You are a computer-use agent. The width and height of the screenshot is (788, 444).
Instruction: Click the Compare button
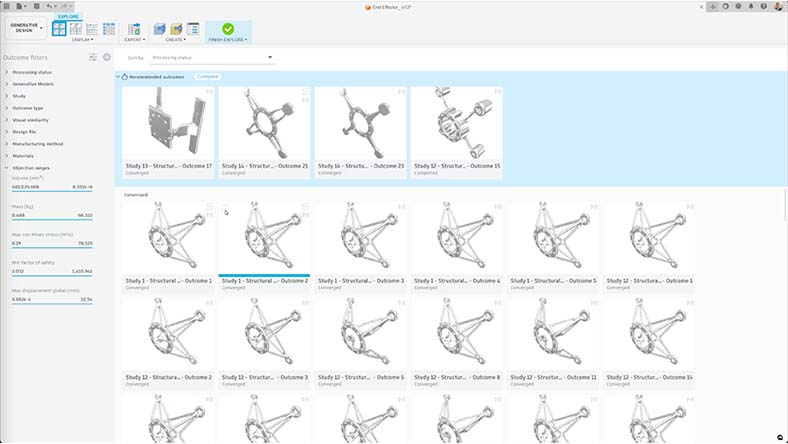(x=207, y=76)
